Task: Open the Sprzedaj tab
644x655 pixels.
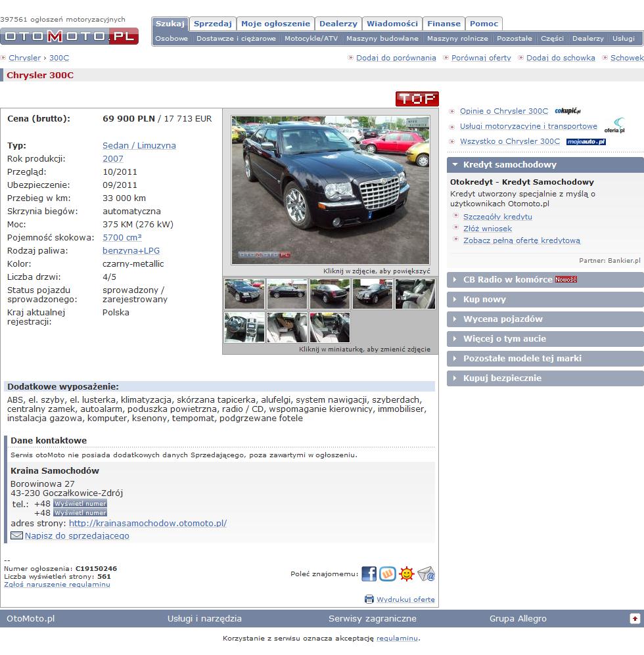Action: coord(213,24)
